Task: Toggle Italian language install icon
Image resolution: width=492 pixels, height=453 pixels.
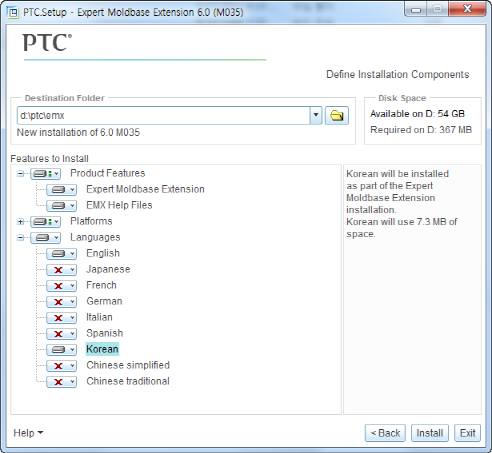Action: [x=62, y=317]
